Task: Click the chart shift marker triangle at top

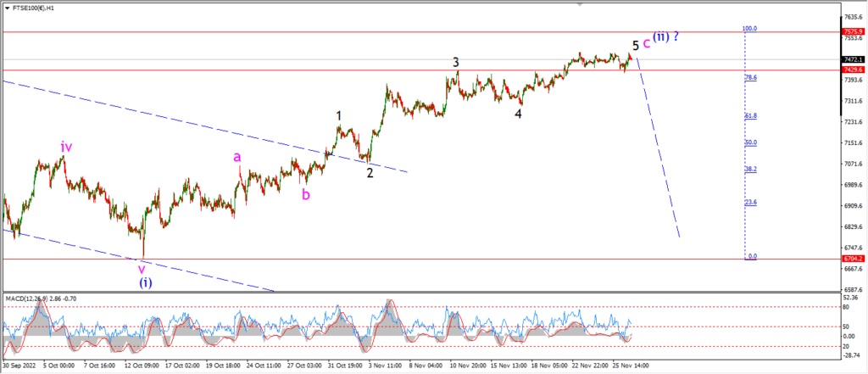Action: pyautogui.click(x=580, y=4)
